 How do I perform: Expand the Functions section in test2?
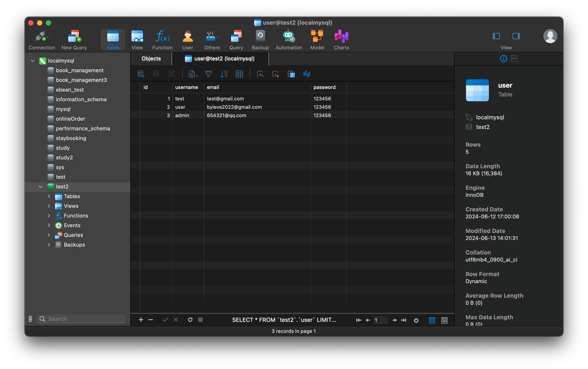tap(48, 216)
